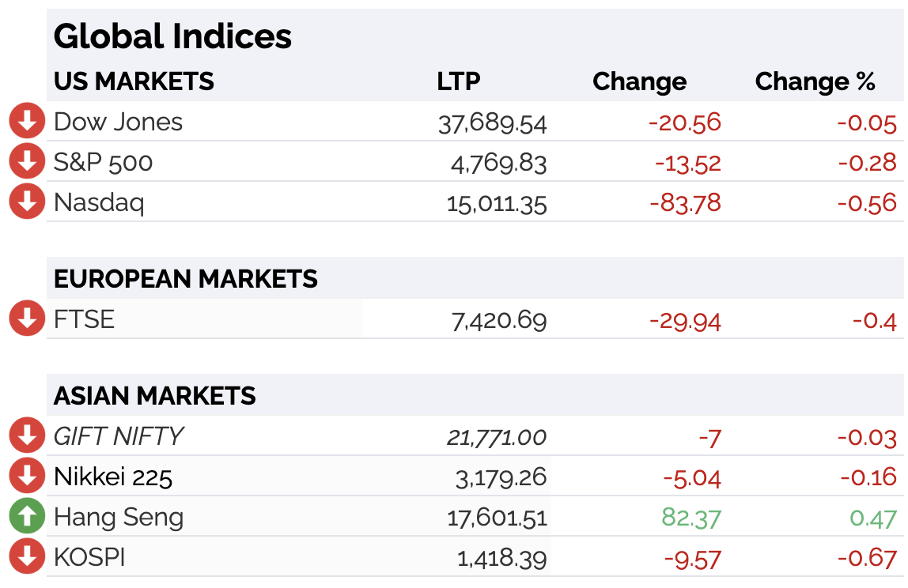This screenshot has height=588, width=908.
Task: Click the red down arrow beside FTSE
Action: (27, 318)
